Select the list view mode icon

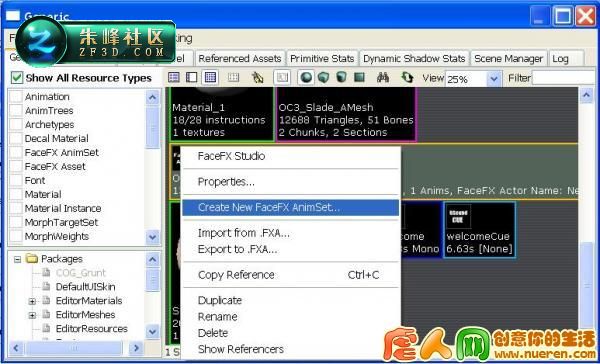(174, 78)
